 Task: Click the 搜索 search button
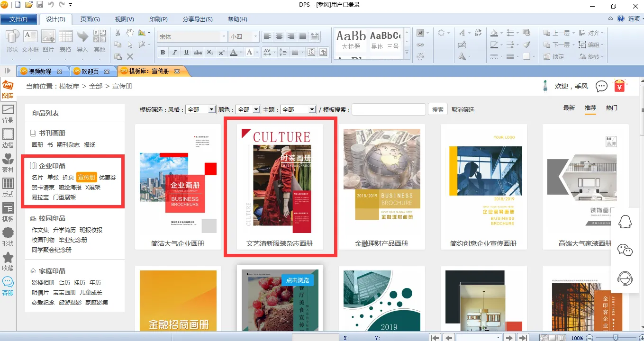438,109
